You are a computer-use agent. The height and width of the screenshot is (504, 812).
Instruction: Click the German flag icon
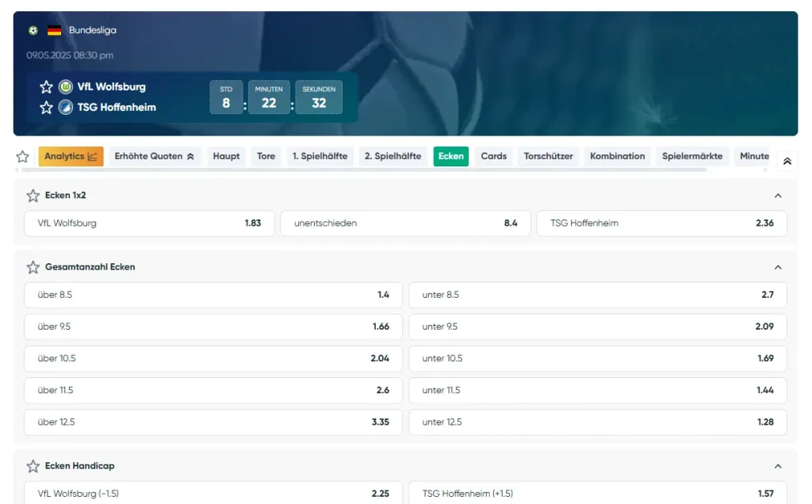coord(55,31)
